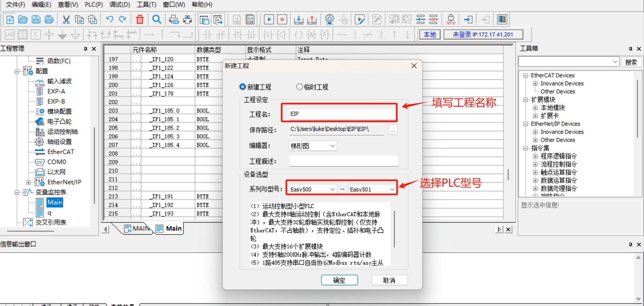This screenshot has height=306, width=644.
Task: Open the Easy500 series dropdown
Action: coord(312,189)
